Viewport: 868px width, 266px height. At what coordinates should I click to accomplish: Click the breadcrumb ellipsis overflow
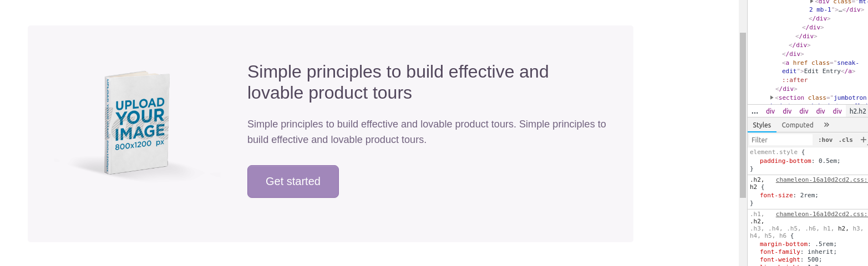[754, 111]
